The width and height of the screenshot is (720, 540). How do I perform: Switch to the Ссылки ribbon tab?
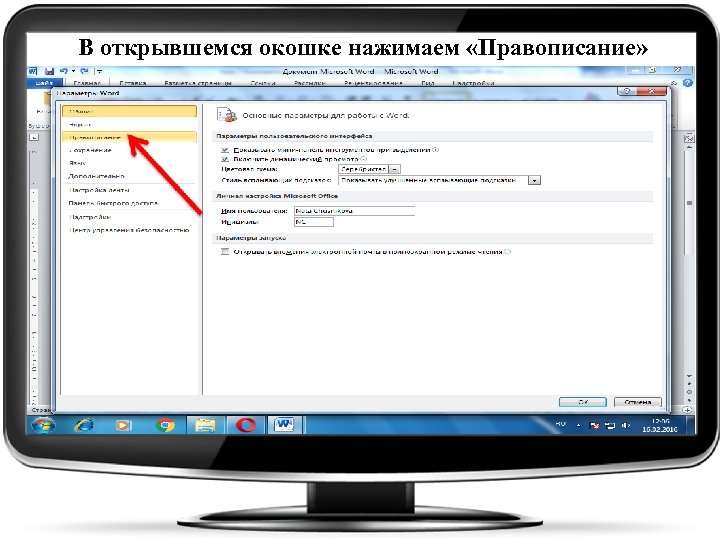pyautogui.click(x=263, y=83)
